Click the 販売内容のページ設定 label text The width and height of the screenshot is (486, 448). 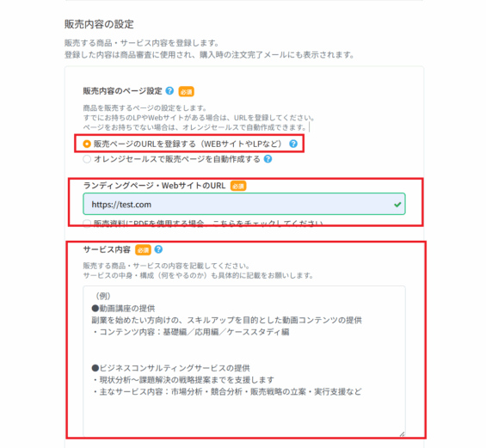tap(122, 91)
